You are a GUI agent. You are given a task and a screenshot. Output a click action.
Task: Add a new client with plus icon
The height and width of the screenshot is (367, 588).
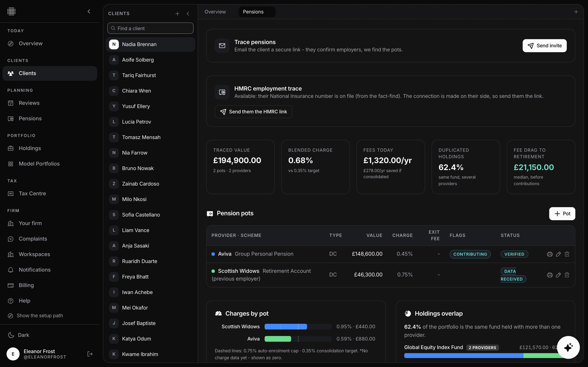pos(177,14)
